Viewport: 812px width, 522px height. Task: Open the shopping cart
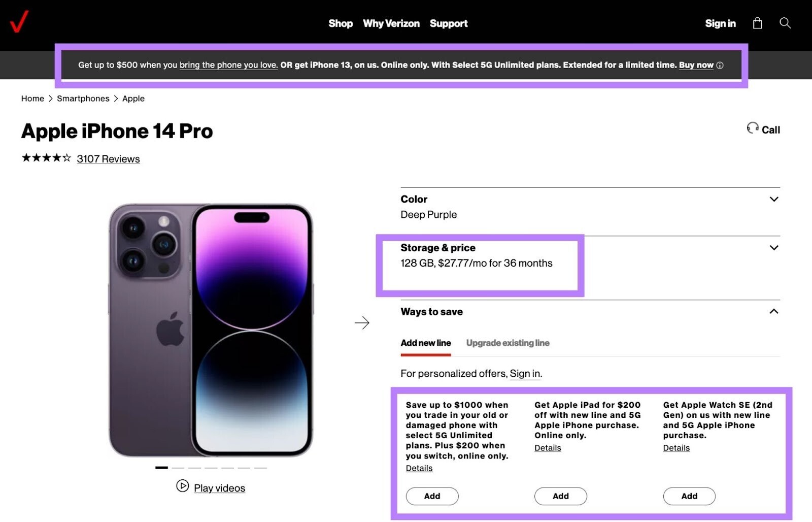point(758,23)
